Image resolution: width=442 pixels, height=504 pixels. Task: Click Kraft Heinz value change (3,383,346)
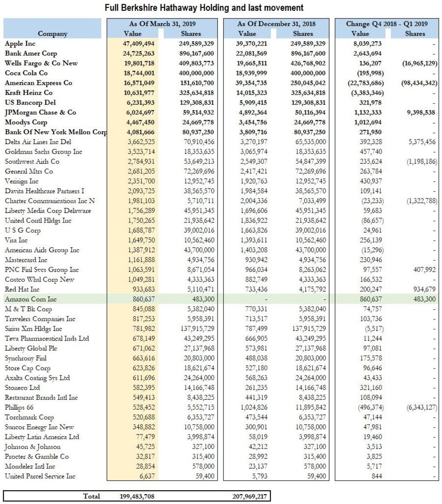pos(367,93)
